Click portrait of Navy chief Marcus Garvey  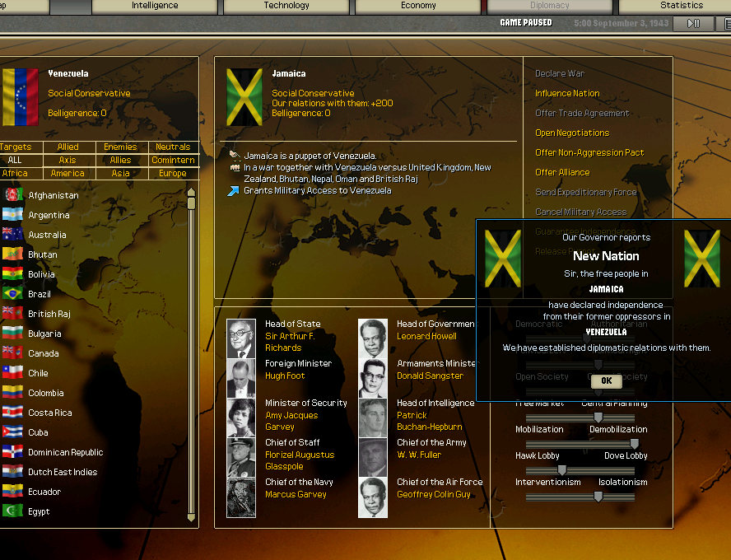tap(241, 497)
